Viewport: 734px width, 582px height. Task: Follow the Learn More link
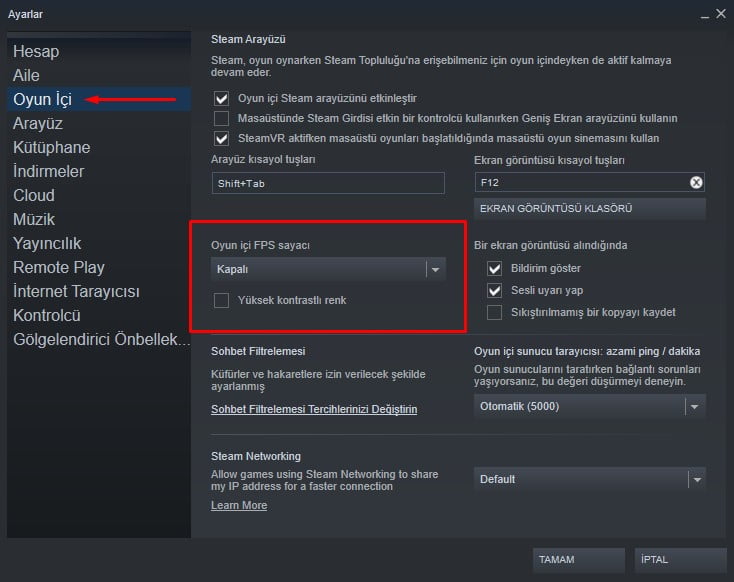239,505
